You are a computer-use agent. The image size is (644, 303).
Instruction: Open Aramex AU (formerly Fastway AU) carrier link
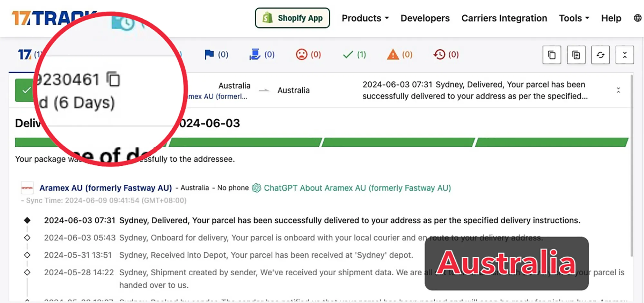pyautogui.click(x=106, y=188)
